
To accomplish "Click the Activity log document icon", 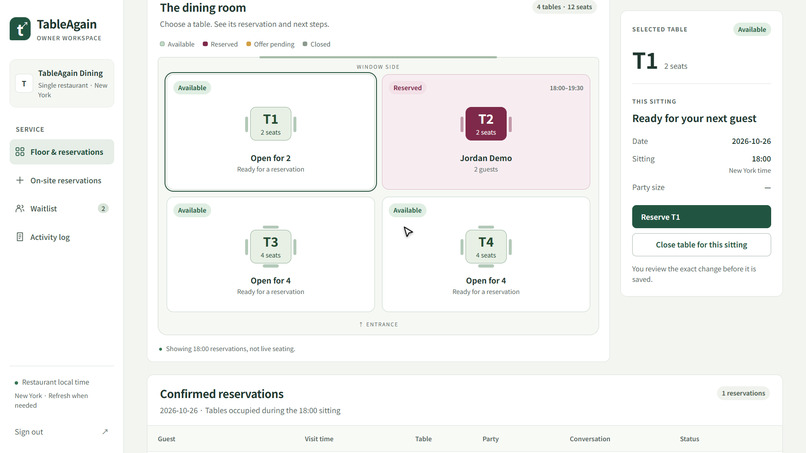I will coord(20,237).
